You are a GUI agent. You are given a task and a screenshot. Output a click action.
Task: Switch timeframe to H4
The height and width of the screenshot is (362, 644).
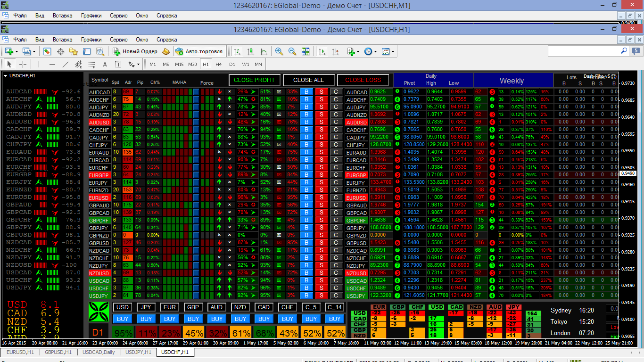(x=219, y=64)
